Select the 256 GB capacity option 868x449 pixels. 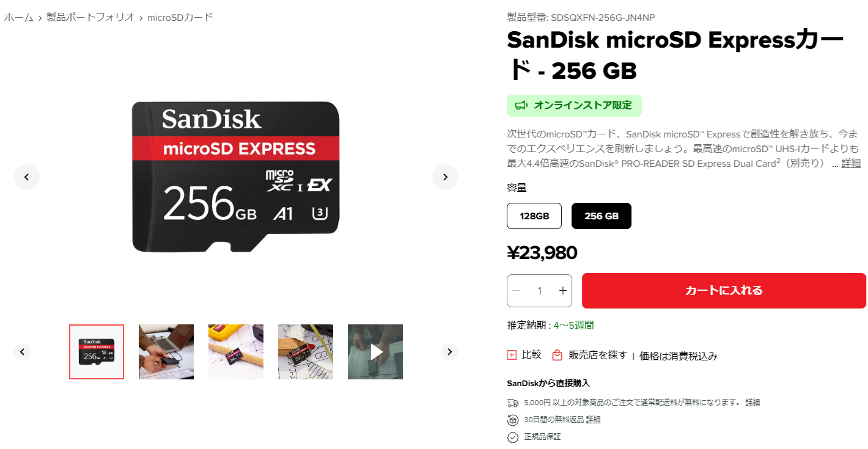[601, 216]
